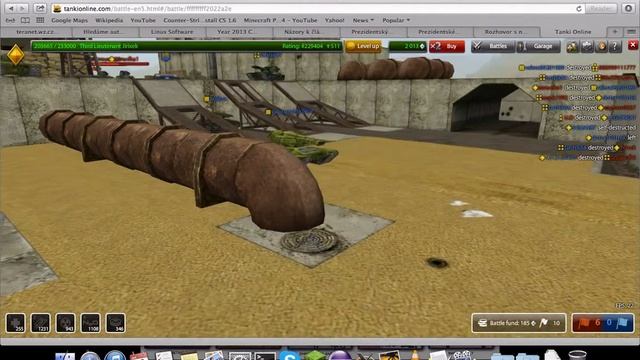Use the nitro supply (1108)

tap(91, 323)
